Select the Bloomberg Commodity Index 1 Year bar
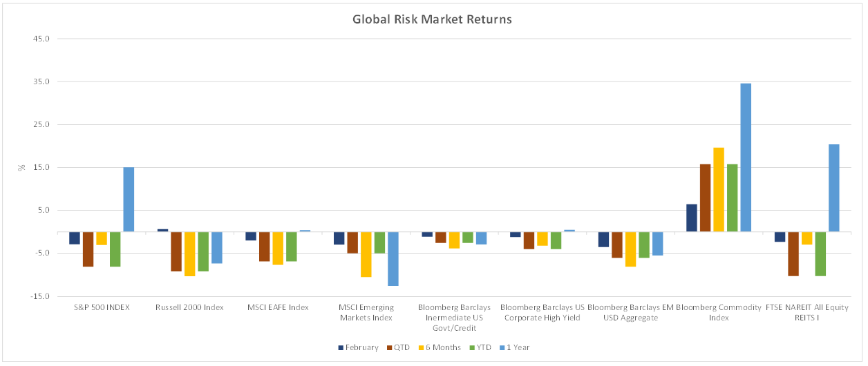Image resolution: width=868 pixels, height=366 pixels. tap(746, 157)
